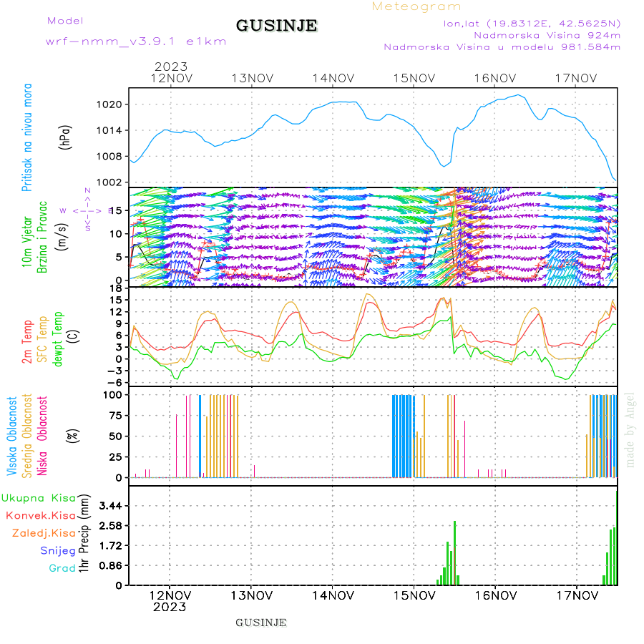
Task: Select the (hPa) unit label
Action: (x=65, y=137)
